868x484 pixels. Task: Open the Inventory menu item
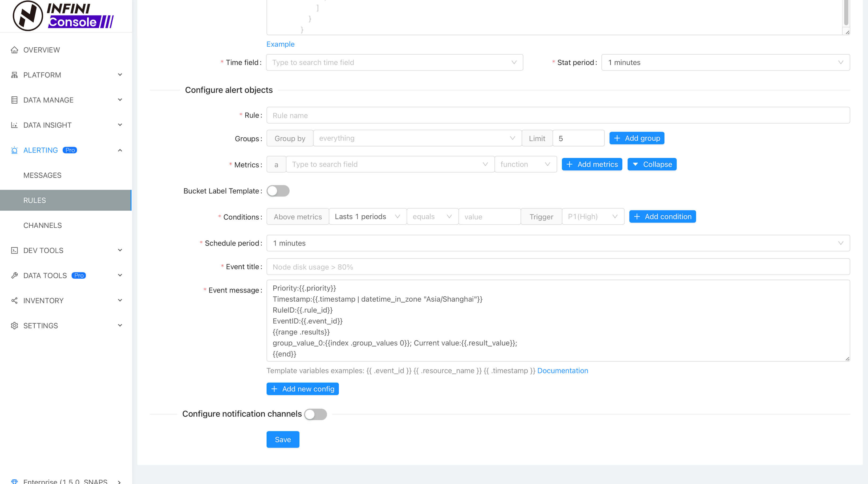point(66,301)
